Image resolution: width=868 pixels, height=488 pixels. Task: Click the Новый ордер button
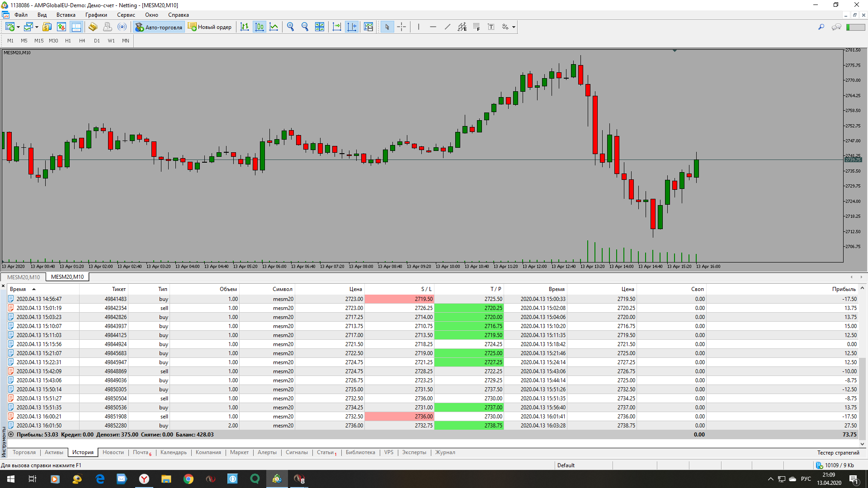tap(210, 27)
